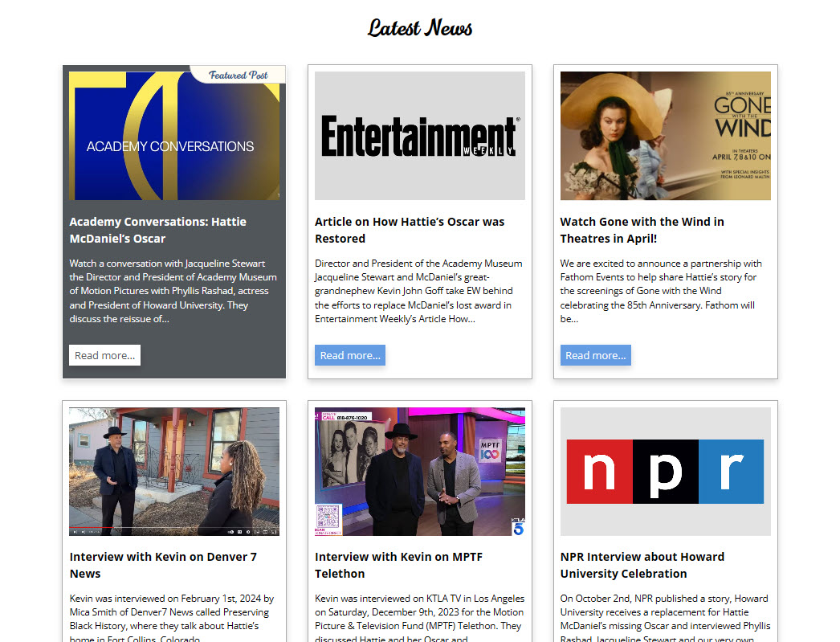Open 'Academy Conversations: Hattie McDaniel's Oscar' title
The image size is (840, 642).
point(157,230)
